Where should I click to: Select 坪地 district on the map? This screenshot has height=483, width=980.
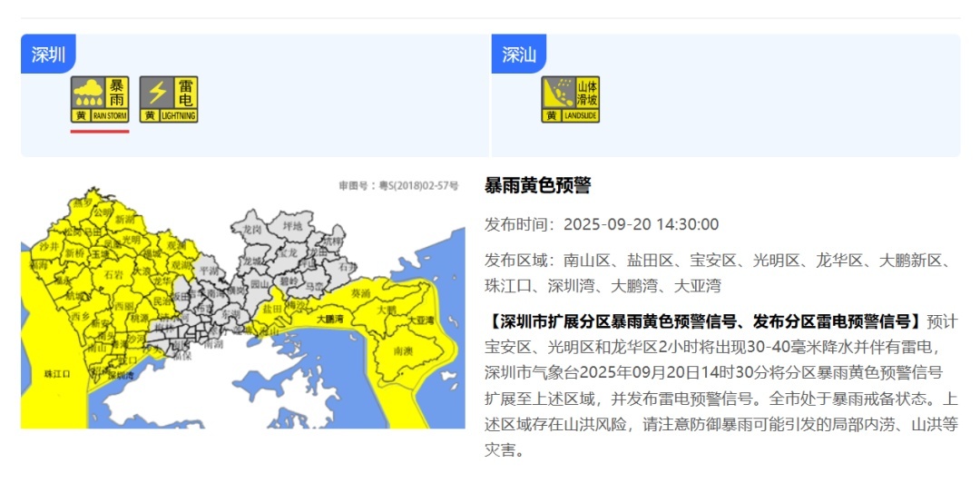(x=292, y=225)
